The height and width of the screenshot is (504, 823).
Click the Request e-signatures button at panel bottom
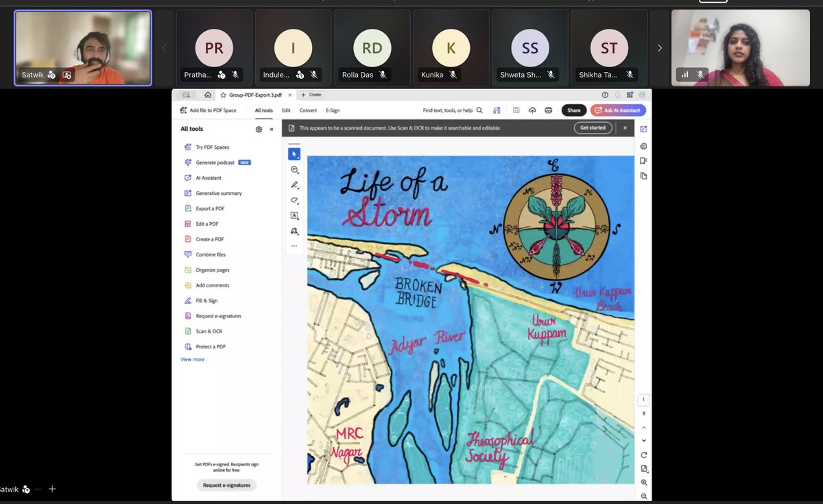pyautogui.click(x=228, y=485)
